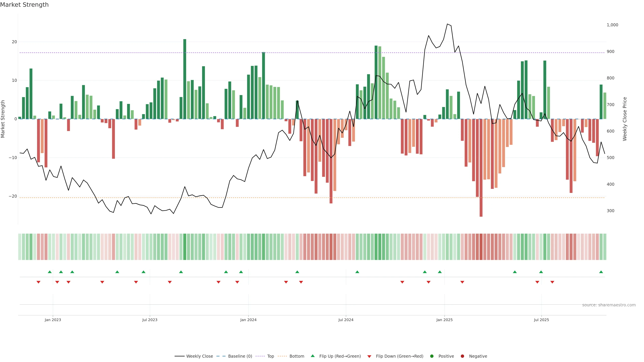The width and height of the screenshot is (644, 362).
Task: Click the first green flip-up triangle marker
Action: (50, 272)
